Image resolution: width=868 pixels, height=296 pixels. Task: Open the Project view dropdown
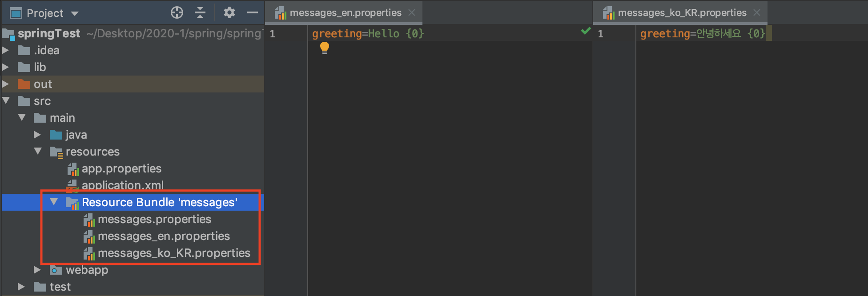coord(75,13)
